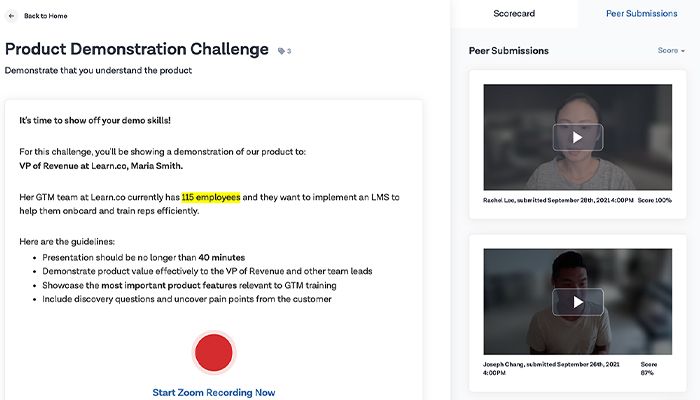Select Rachel Lee submission caption text

coord(558,200)
